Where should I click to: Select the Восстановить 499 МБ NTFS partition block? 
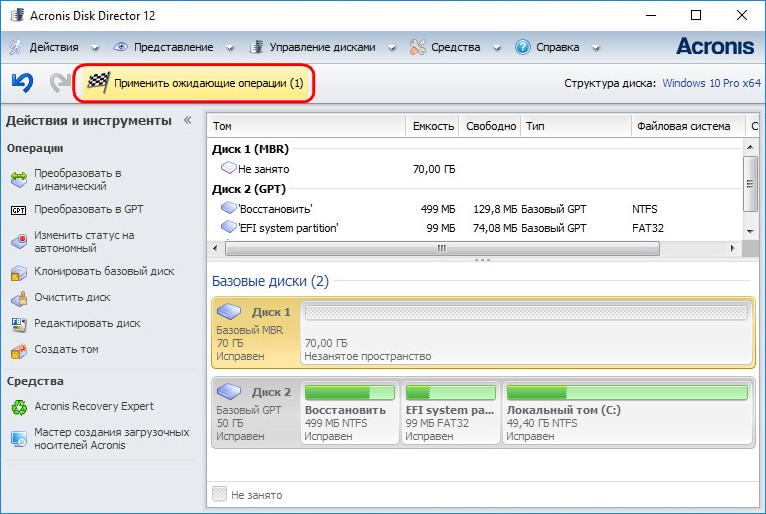(x=350, y=413)
